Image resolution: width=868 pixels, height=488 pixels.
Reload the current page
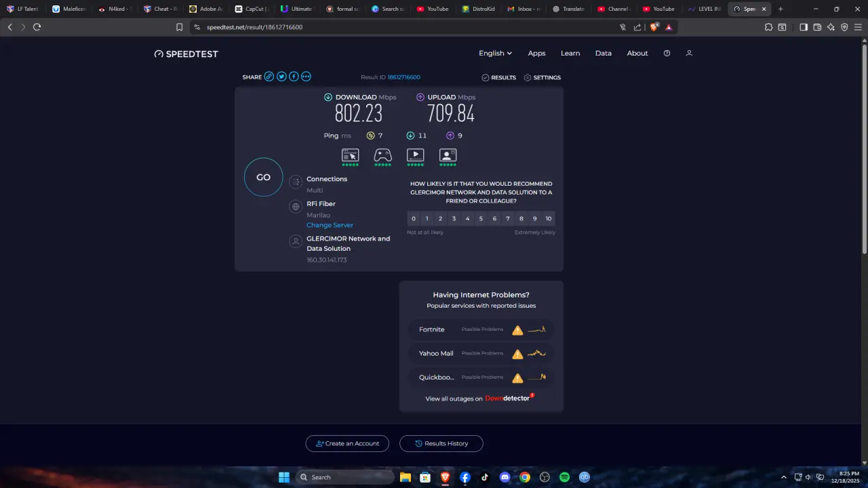[x=37, y=27]
